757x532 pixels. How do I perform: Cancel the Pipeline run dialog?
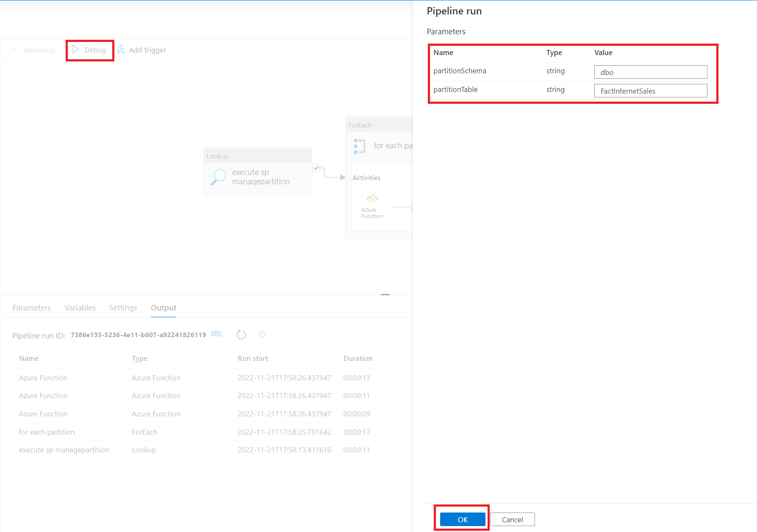(512, 519)
